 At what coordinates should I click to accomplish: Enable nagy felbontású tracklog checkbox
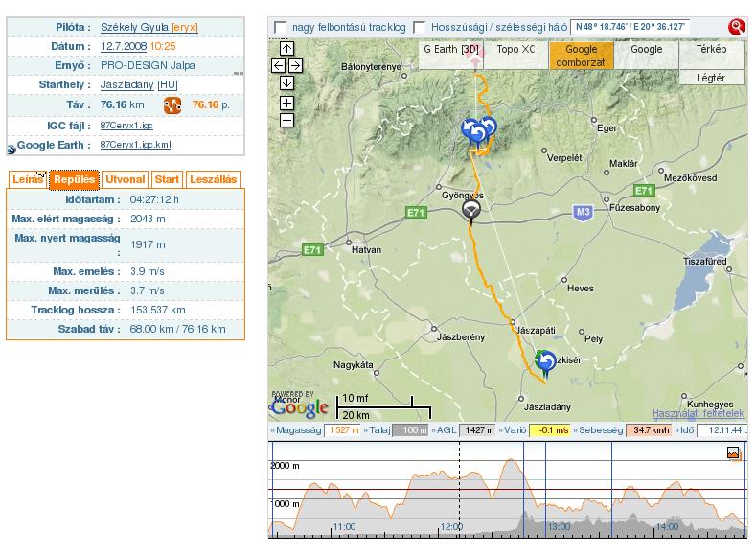tap(280, 27)
